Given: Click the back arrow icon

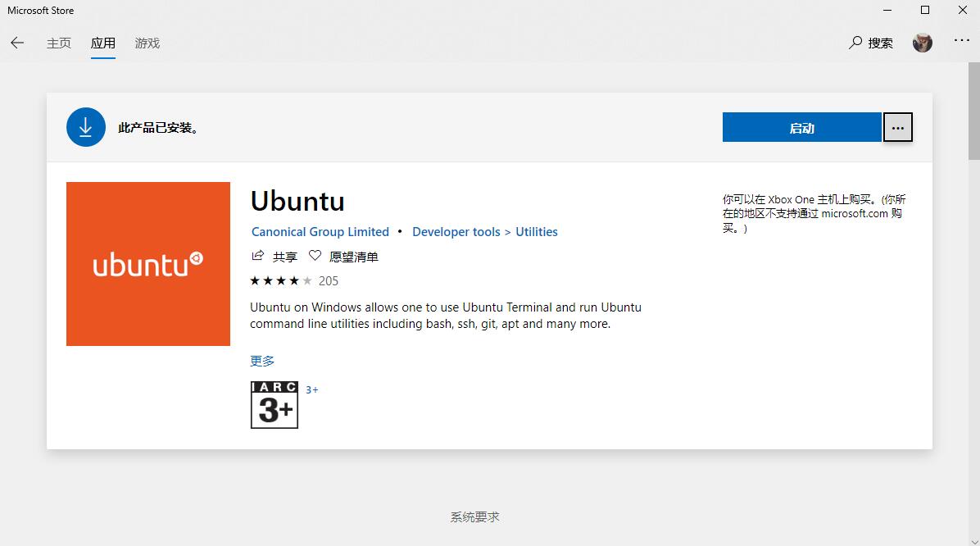Looking at the screenshot, I should pos(17,43).
